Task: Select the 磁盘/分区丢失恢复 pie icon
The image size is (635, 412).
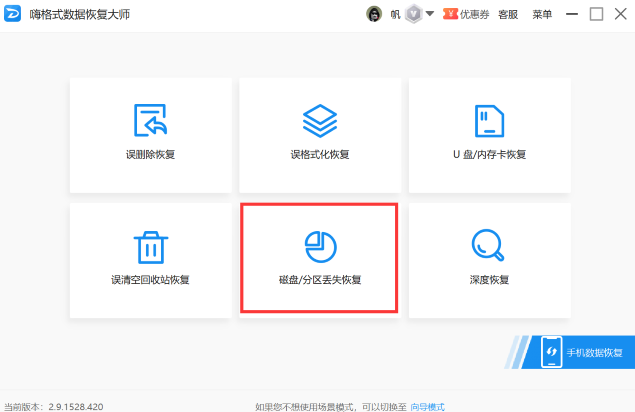Action: [320, 247]
